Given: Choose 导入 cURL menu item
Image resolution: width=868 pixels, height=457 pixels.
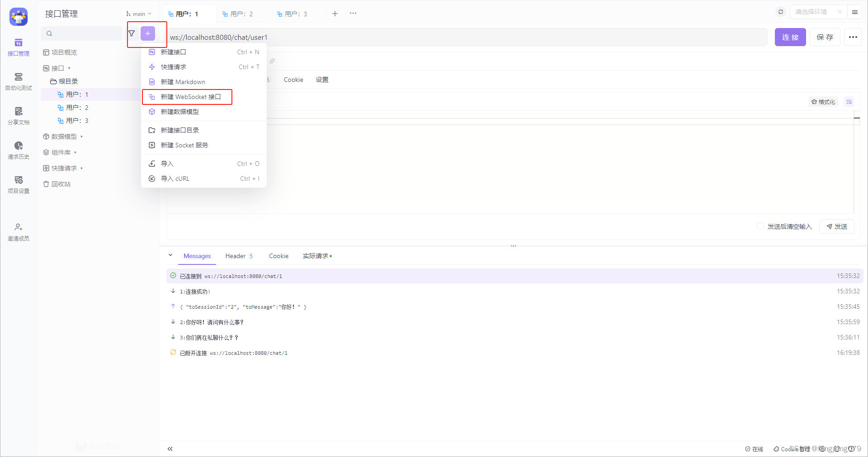Looking at the screenshot, I should [x=204, y=179].
